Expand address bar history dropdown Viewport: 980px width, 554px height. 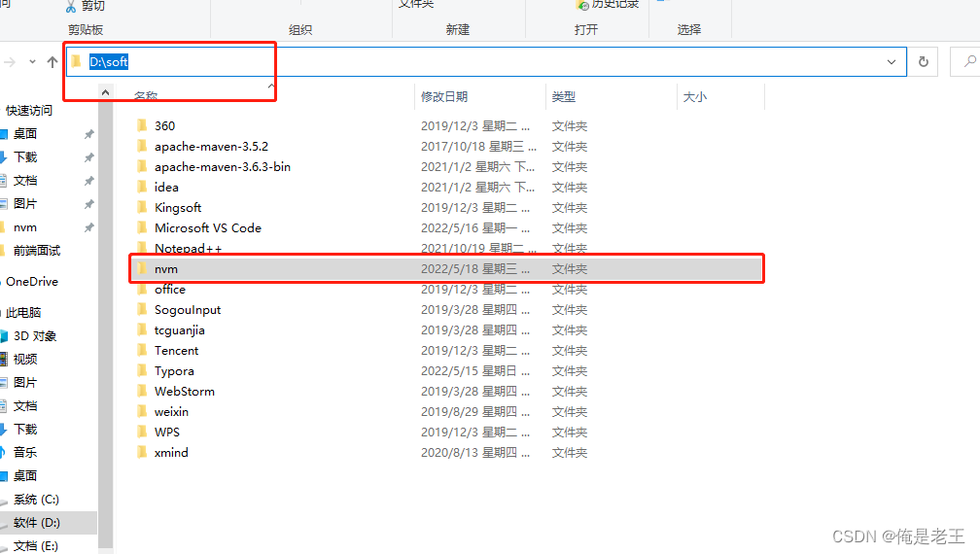coord(892,62)
